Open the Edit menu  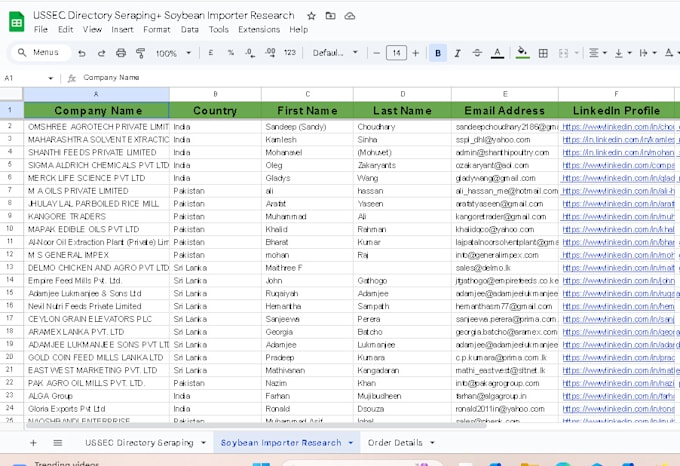pyautogui.click(x=65, y=29)
